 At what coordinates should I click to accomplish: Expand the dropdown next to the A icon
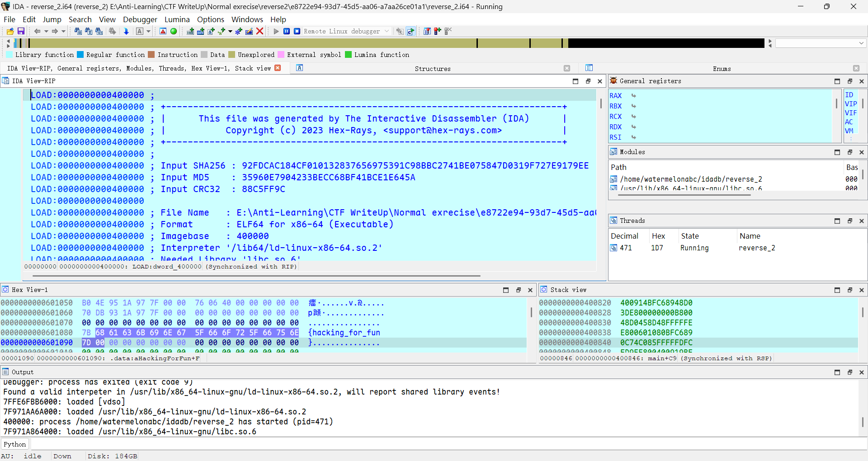148,31
